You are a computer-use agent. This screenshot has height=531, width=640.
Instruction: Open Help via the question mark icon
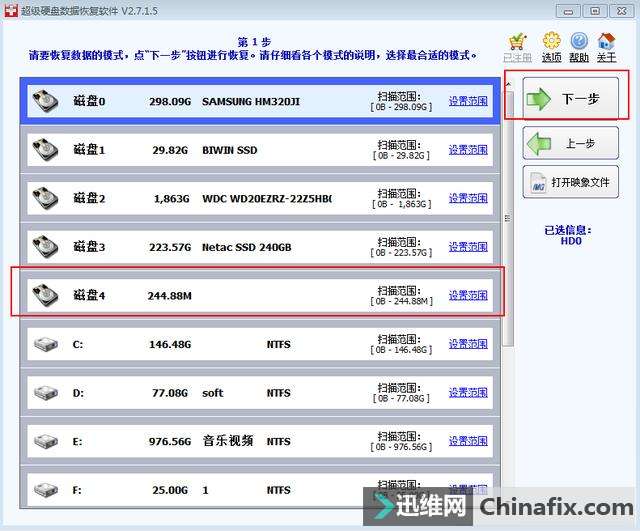[579, 43]
